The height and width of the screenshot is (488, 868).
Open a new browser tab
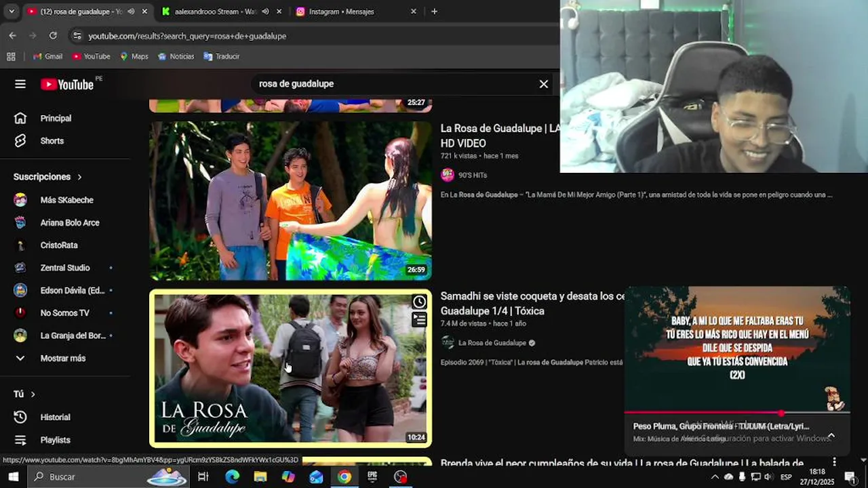tap(434, 12)
